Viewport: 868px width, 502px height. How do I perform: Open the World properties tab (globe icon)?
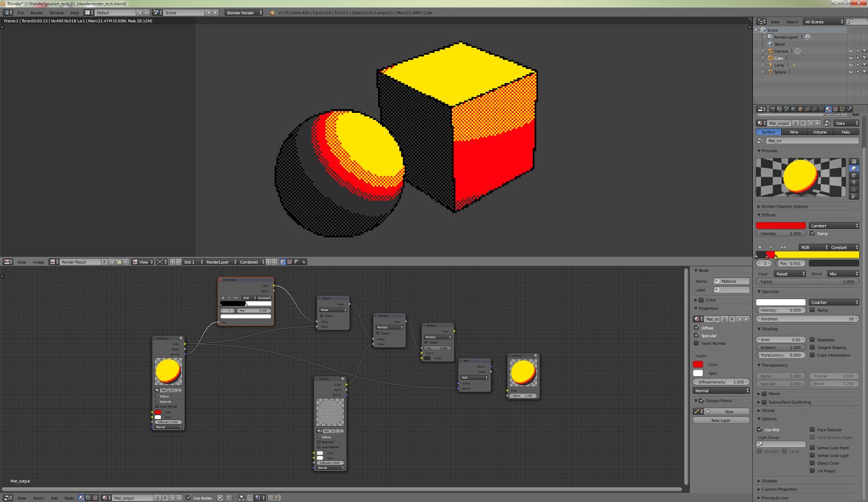(x=793, y=109)
